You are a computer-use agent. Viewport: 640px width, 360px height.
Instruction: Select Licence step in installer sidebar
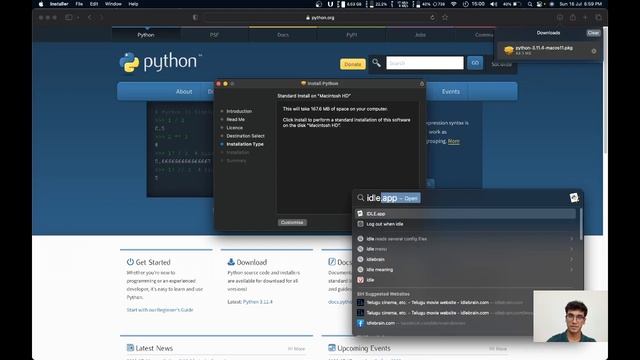click(234, 128)
